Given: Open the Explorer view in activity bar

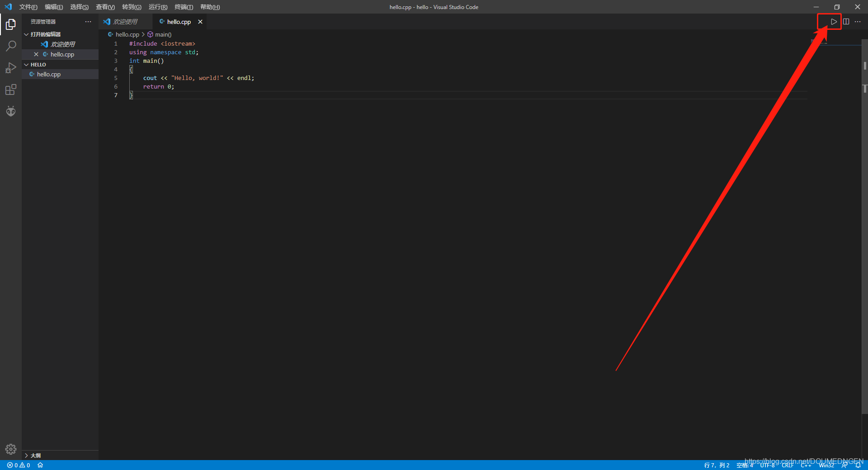Looking at the screenshot, I should point(11,24).
